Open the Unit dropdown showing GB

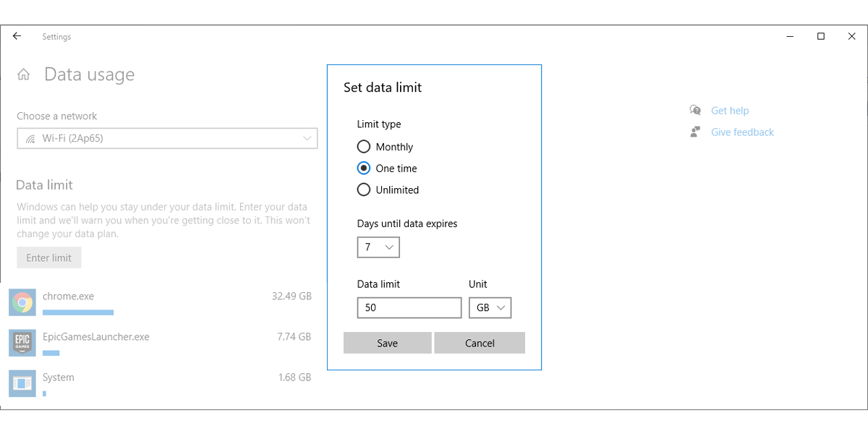pyautogui.click(x=490, y=307)
